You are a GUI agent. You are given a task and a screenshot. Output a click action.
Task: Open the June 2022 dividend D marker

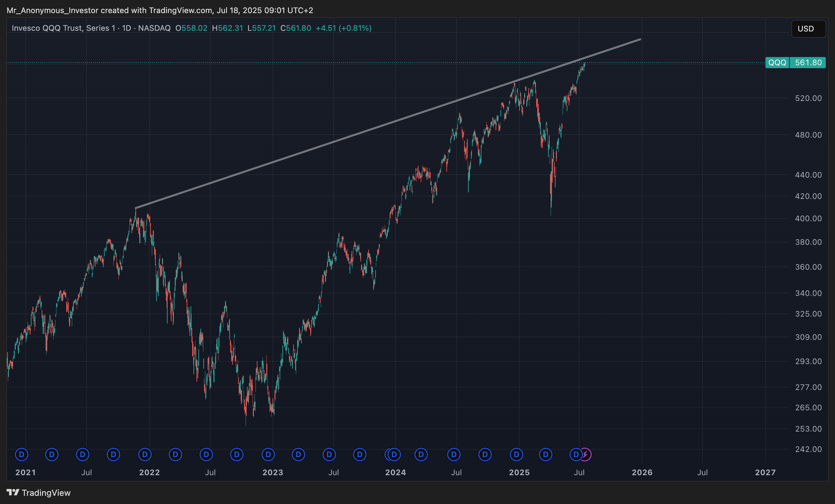[x=206, y=455]
